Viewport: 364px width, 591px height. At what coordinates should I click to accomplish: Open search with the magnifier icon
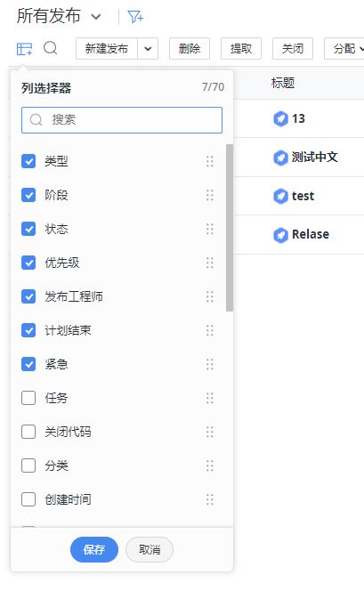(50, 48)
